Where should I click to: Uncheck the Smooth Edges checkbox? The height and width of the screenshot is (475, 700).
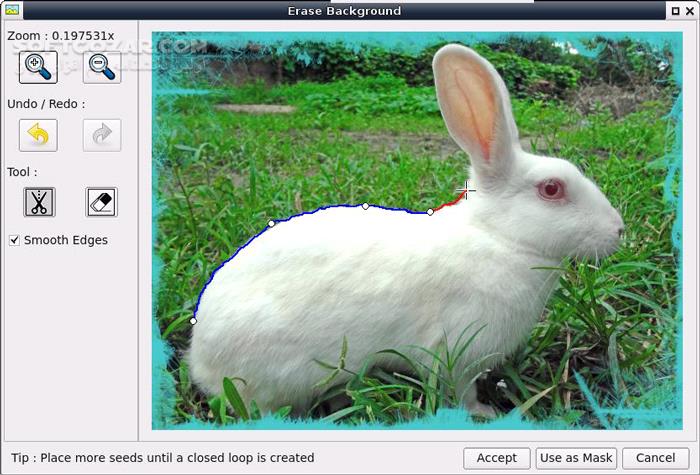coord(14,240)
